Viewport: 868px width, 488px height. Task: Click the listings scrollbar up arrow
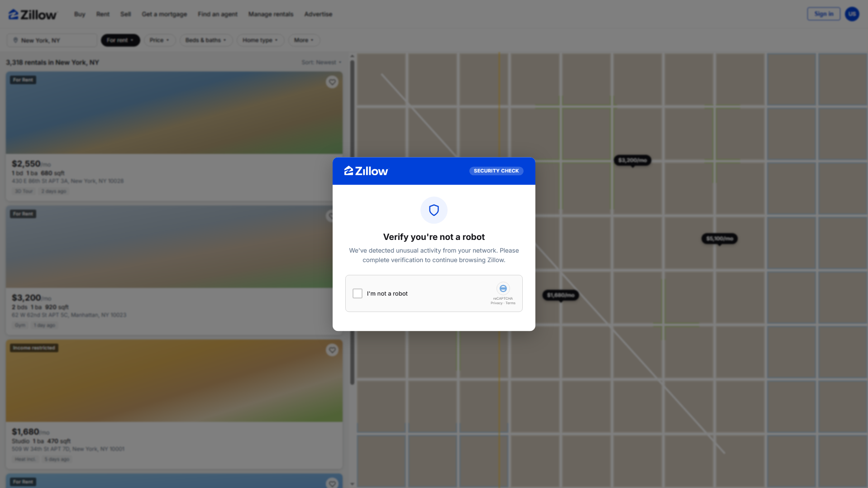tap(352, 56)
